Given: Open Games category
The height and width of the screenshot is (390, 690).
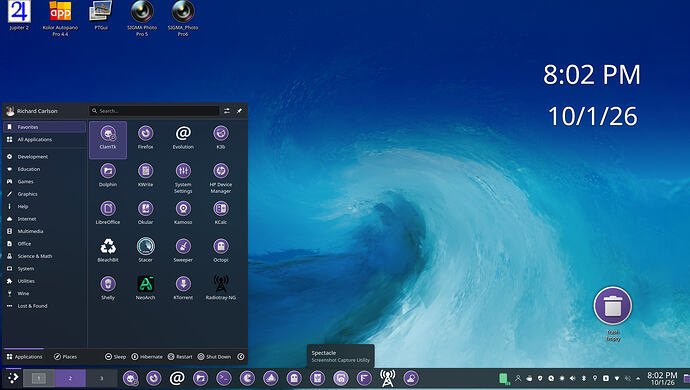Looking at the screenshot, I should pos(44,181).
